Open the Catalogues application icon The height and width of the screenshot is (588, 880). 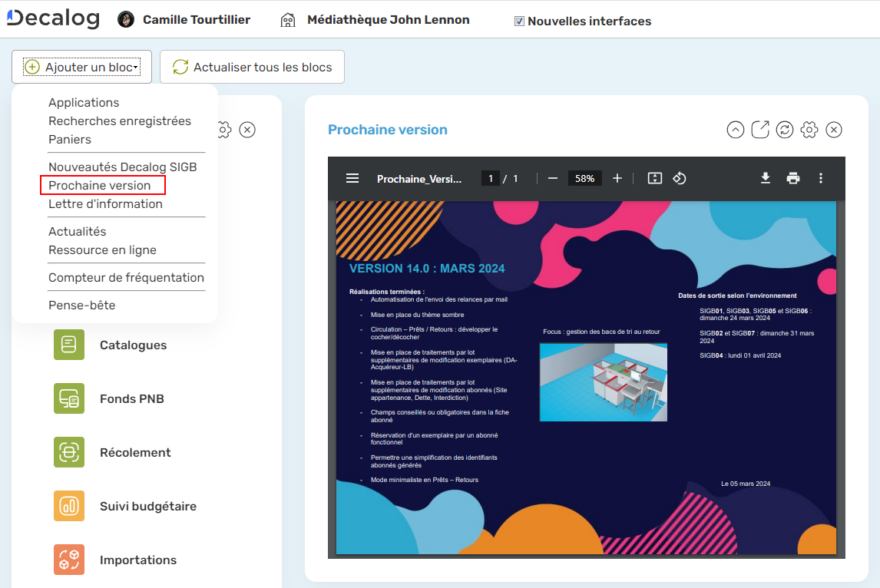(x=69, y=345)
